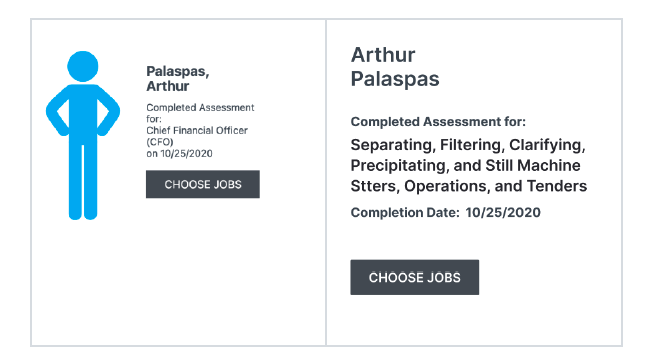The height and width of the screenshot is (360, 672).
Task: Select the bold 'Palaspas, Arthur' name next to silhouette
Action: 178,78
